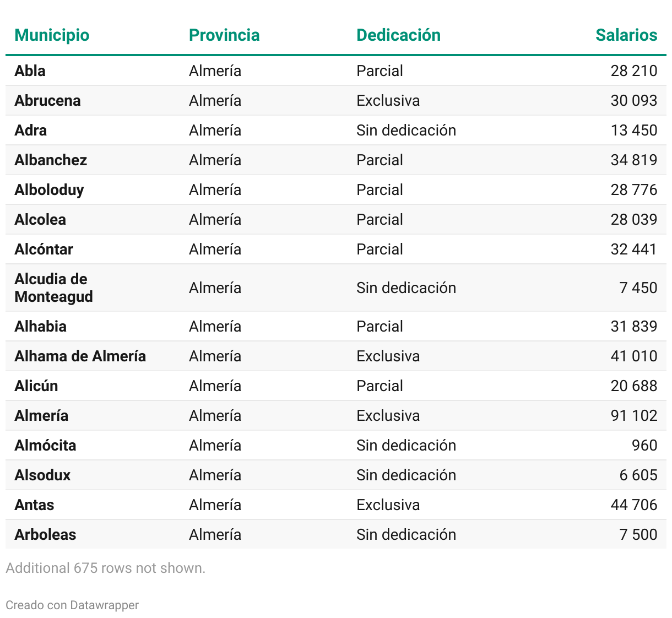Click the Municipio column header
672x618 pixels.
tap(52, 35)
